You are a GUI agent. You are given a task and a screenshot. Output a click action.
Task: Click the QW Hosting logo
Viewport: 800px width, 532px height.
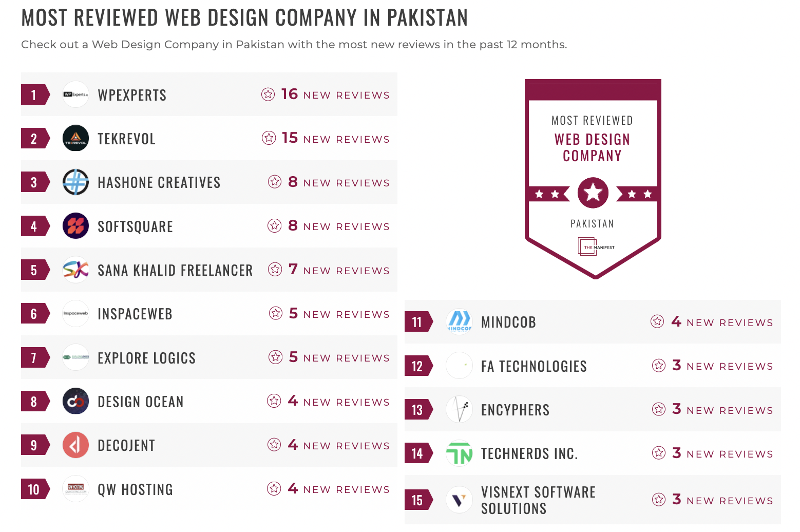coord(75,489)
